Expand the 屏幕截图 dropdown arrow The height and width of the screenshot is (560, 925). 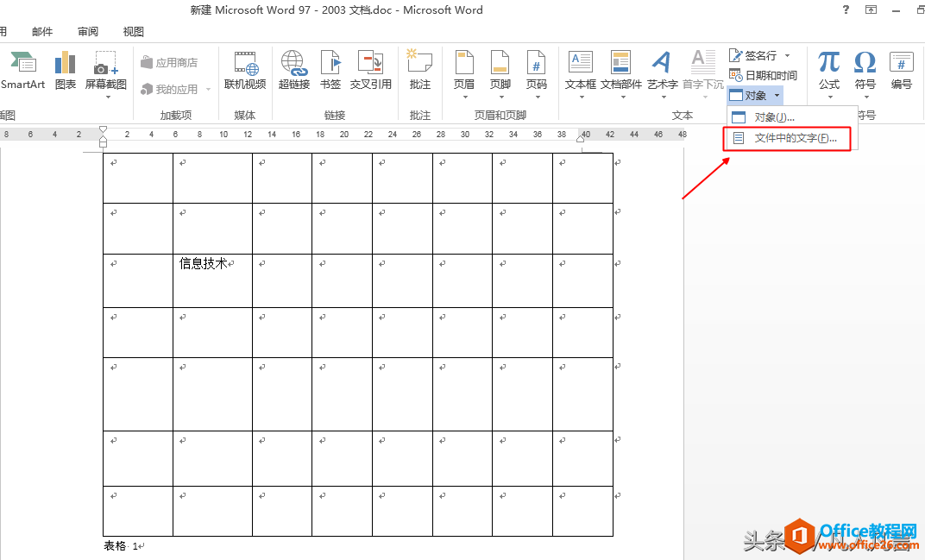pyautogui.click(x=107, y=97)
